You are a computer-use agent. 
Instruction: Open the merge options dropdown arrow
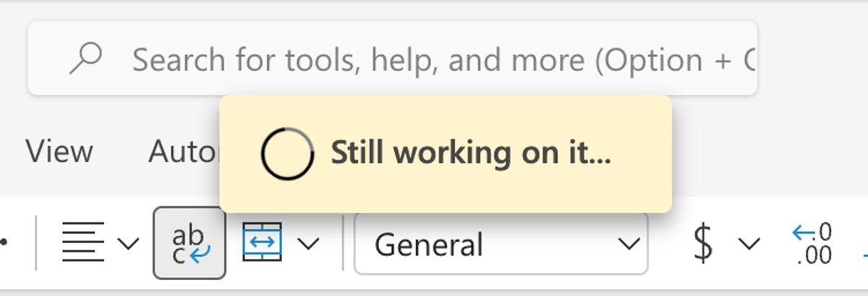pos(309,244)
